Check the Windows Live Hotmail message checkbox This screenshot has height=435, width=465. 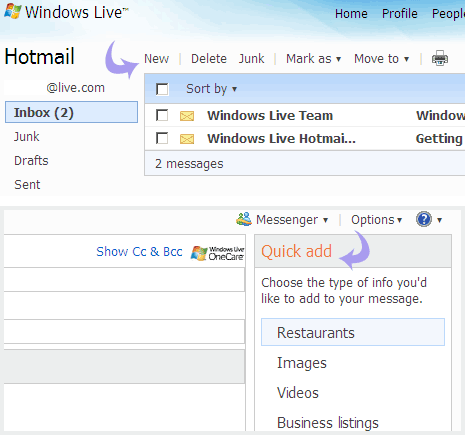162,138
